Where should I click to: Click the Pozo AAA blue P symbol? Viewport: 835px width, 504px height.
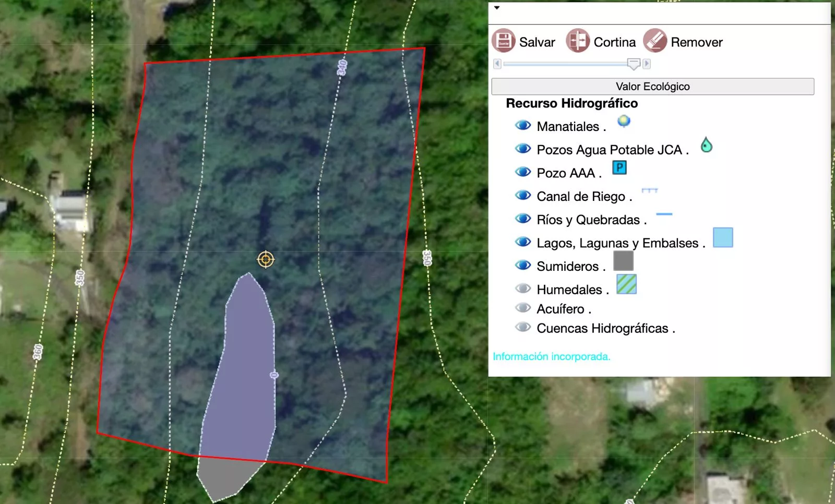[x=619, y=167]
